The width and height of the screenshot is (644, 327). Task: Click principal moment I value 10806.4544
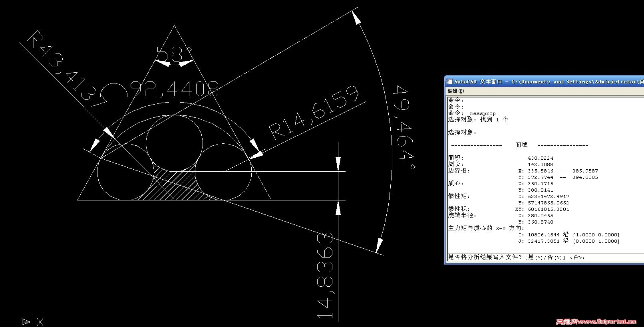544,235
